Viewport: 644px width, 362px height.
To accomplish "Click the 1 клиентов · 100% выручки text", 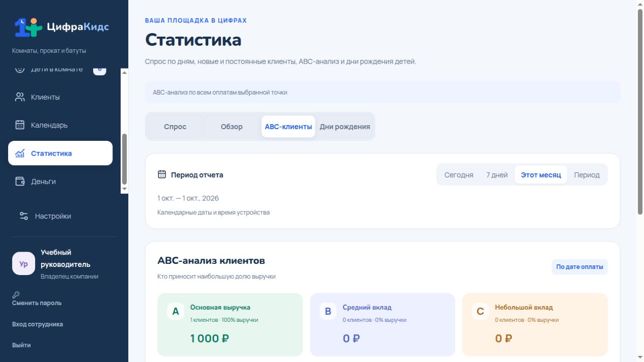I will [x=224, y=320].
